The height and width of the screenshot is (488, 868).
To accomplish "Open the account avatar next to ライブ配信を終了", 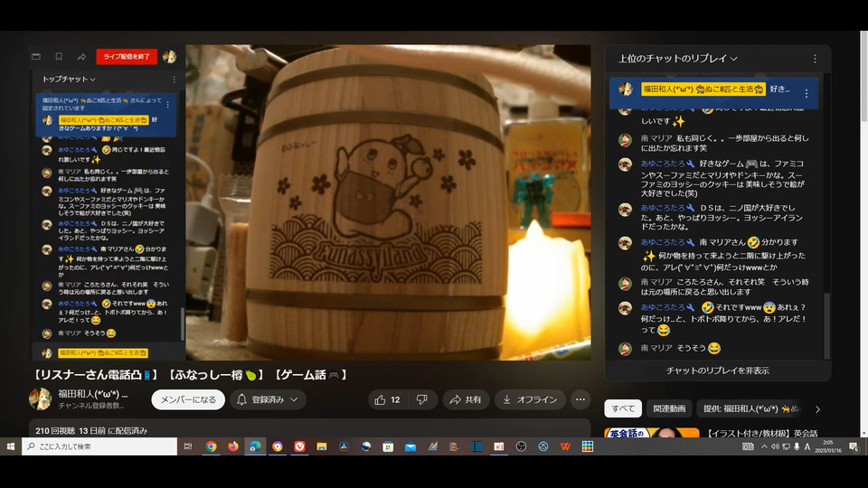I will (169, 56).
